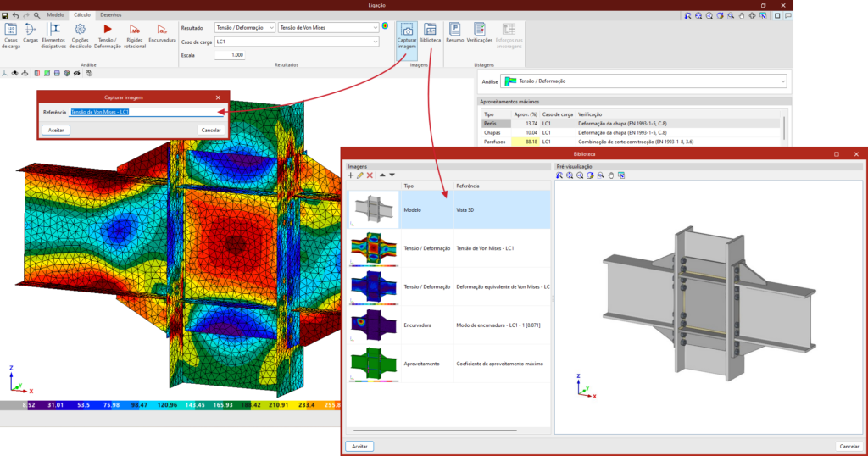Click Cancelar in Biblioteca window
The width and height of the screenshot is (868, 456).
pyautogui.click(x=849, y=446)
